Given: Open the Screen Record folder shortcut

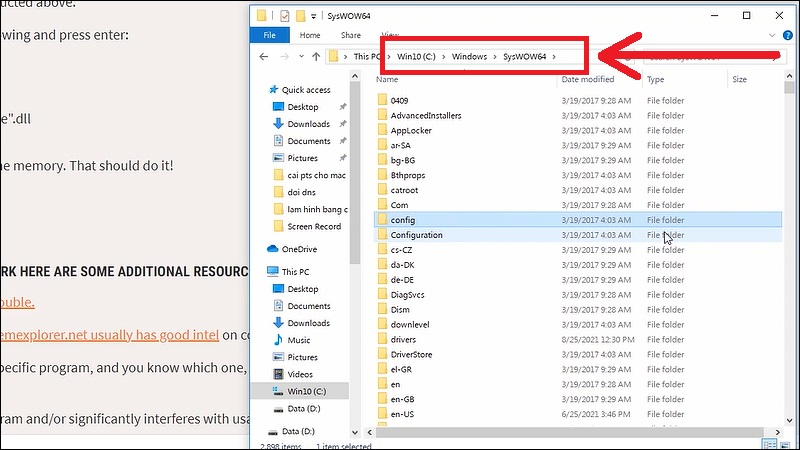Looking at the screenshot, I should (x=314, y=227).
